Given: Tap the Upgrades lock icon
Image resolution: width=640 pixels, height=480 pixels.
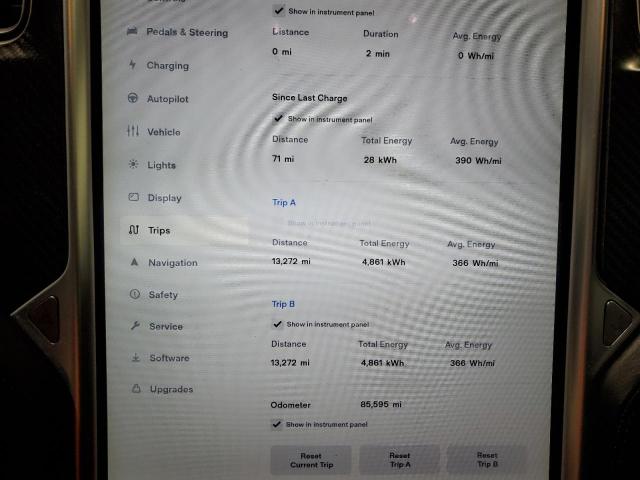Looking at the screenshot, I should pos(136,389).
